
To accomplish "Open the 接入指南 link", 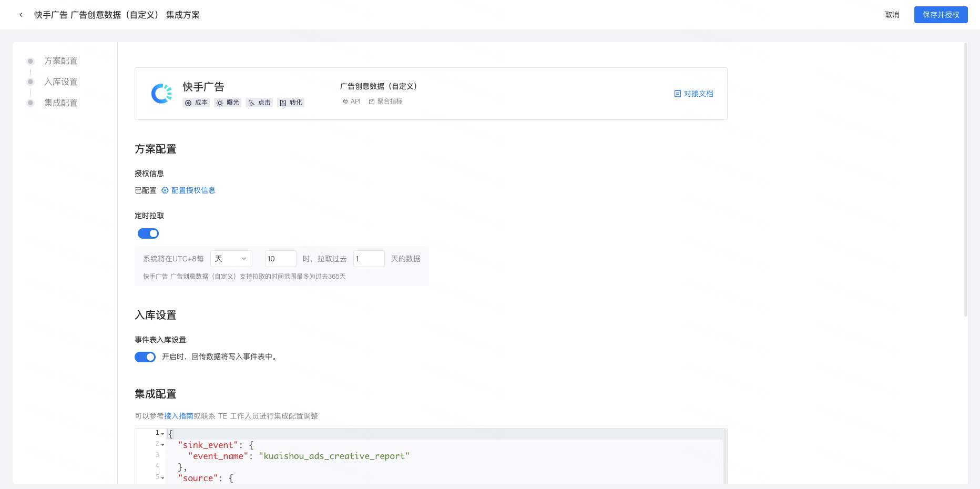I will 179,416.
